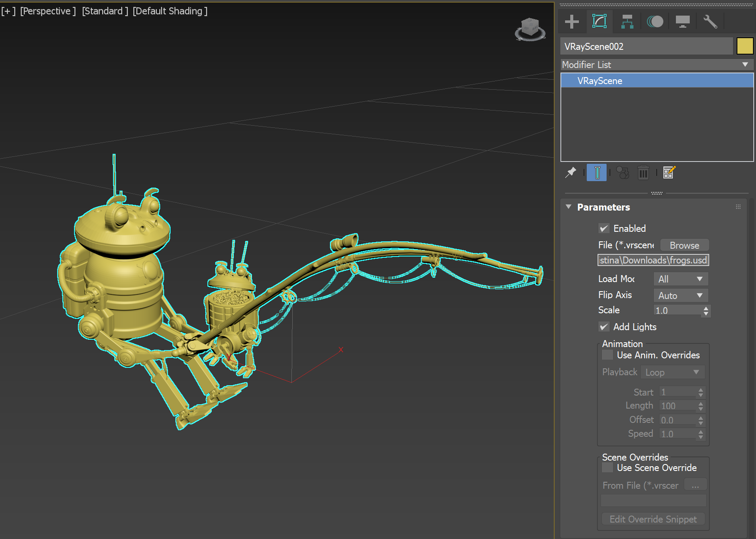Uncheck Add Lights
The height and width of the screenshot is (539, 756).
pos(604,327)
